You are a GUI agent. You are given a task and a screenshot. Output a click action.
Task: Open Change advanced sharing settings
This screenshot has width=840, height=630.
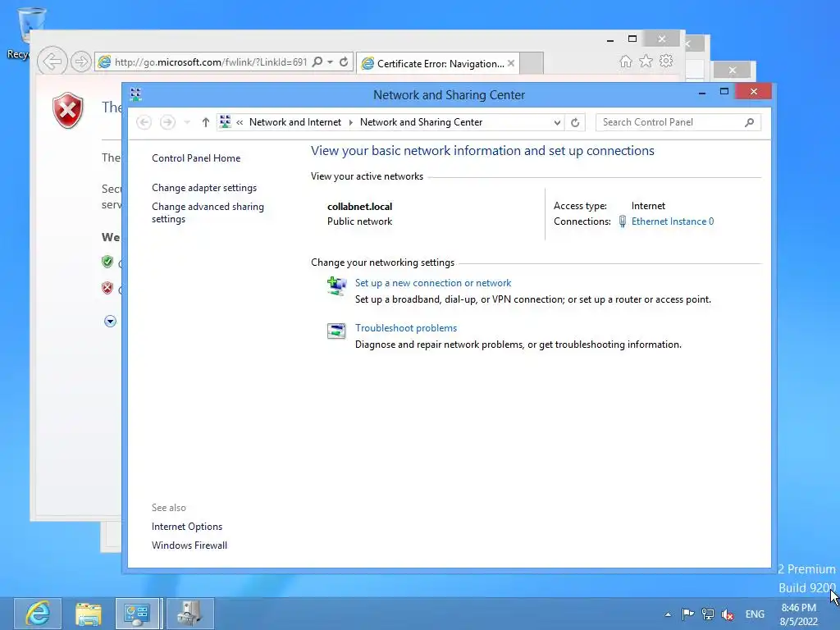click(208, 212)
